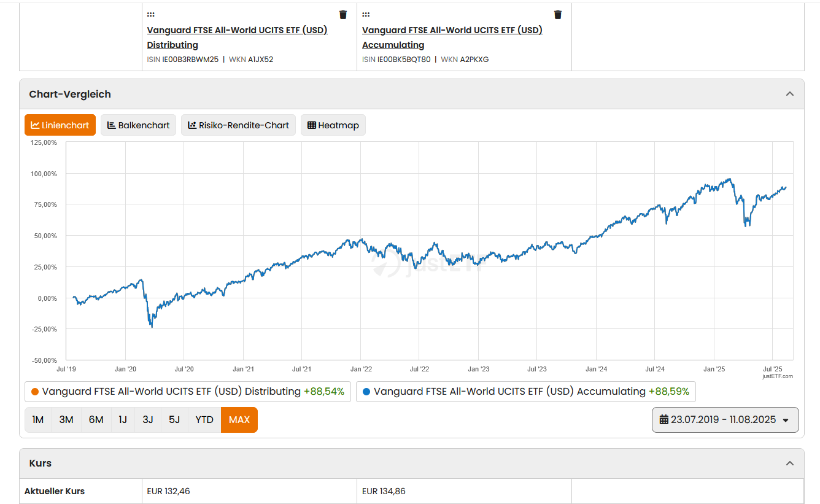Open the date range dropdown
The image size is (820, 504).
[x=725, y=420]
